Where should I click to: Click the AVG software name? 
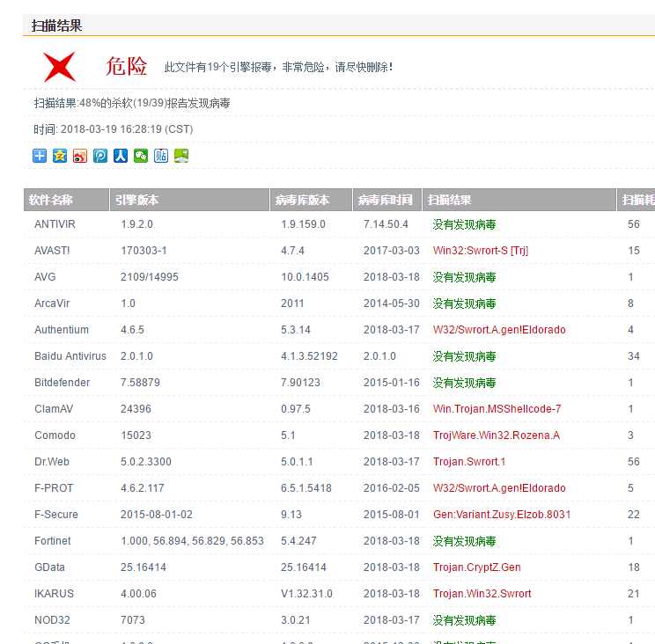[x=45, y=277]
